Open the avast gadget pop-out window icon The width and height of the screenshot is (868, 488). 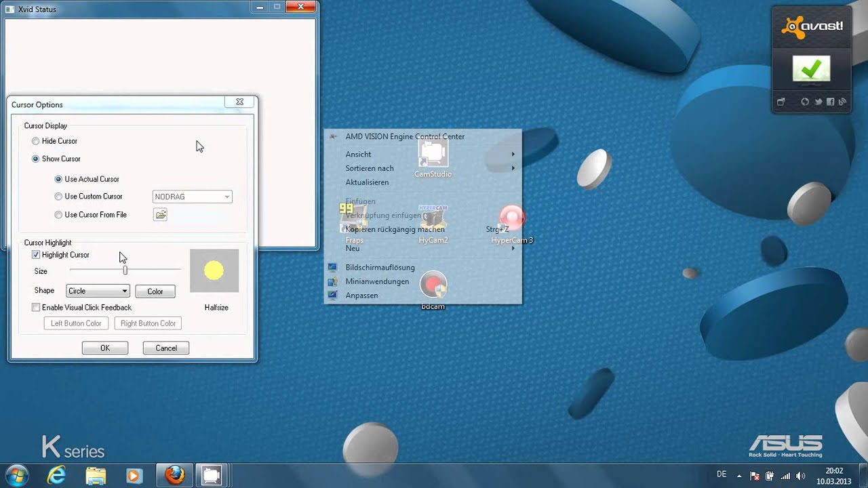pos(781,102)
